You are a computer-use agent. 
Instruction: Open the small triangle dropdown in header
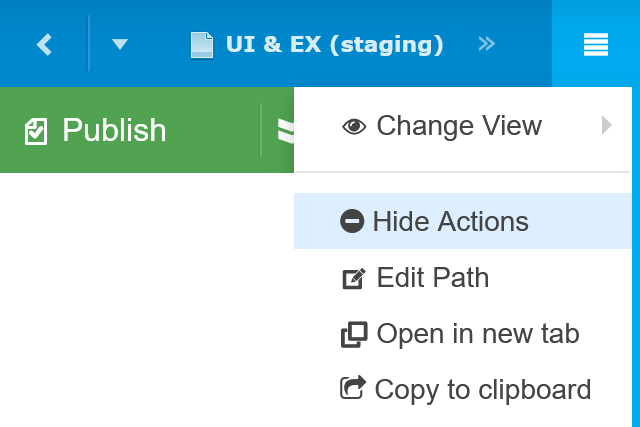click(x=120, y=44)
